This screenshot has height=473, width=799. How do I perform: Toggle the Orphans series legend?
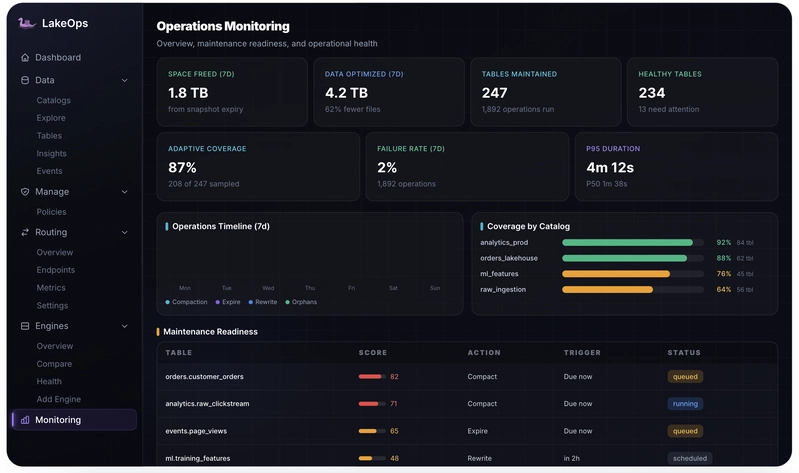(301, 302)
